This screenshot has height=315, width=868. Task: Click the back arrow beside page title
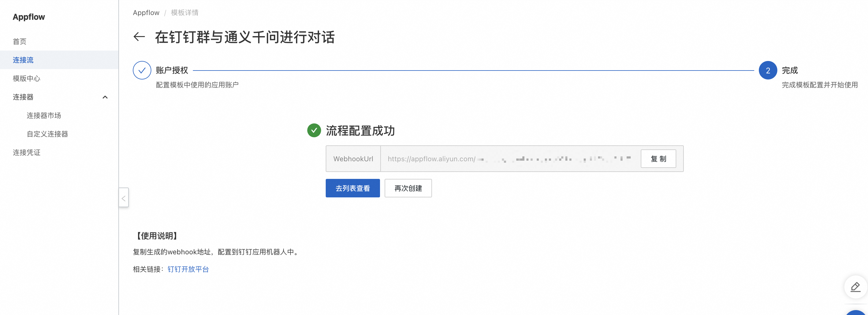point(139,37)
